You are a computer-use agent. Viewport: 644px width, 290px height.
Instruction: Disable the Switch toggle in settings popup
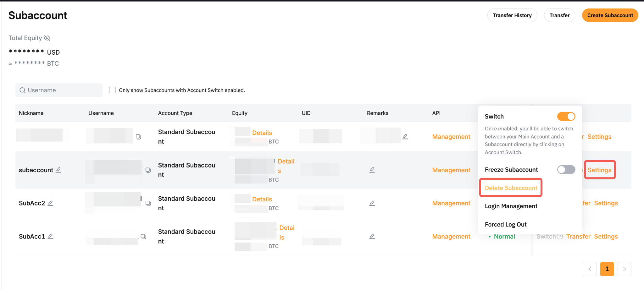(566, 117)
